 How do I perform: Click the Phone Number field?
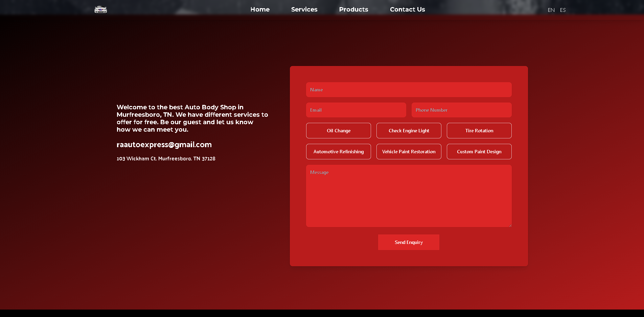tap(461, 110)
